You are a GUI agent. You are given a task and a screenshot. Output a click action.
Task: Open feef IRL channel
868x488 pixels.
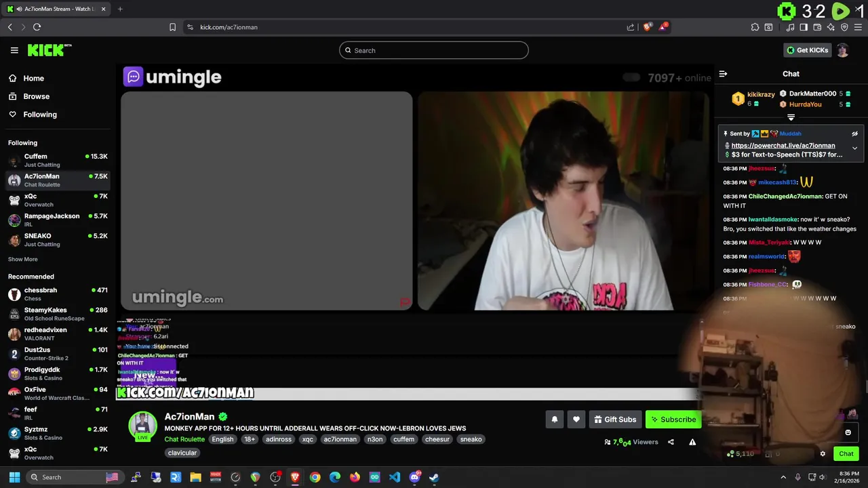click(x=58, y=413)
